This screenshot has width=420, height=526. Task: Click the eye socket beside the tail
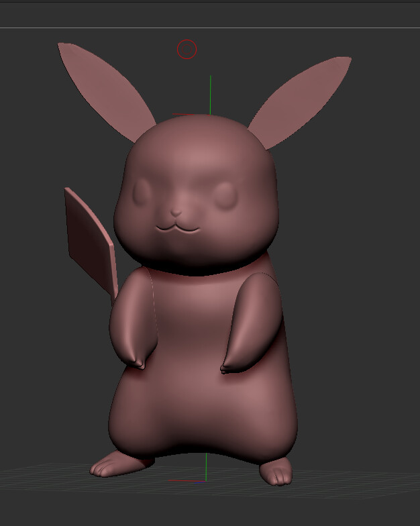pyautogui.click(x=142, y=192)
